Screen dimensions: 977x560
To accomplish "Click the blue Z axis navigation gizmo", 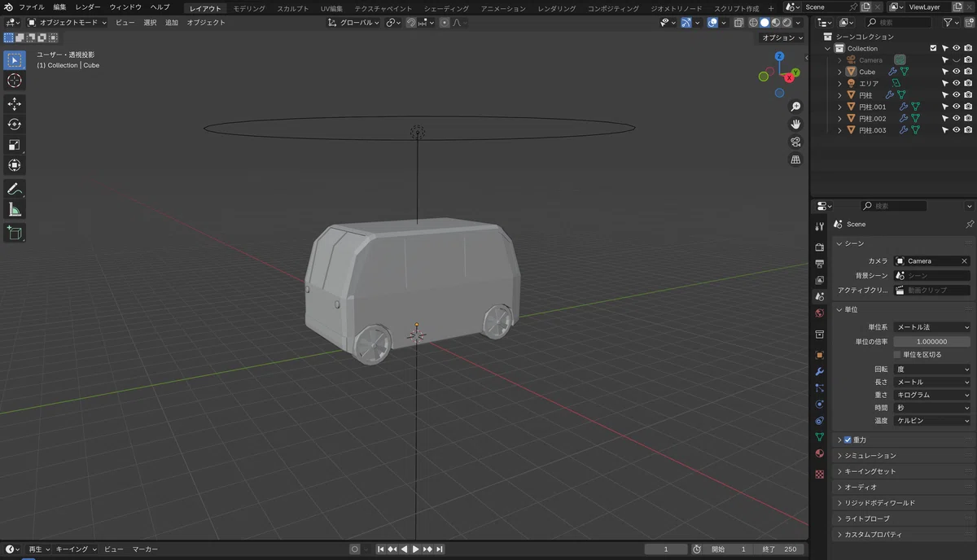I will click(779, 56).
